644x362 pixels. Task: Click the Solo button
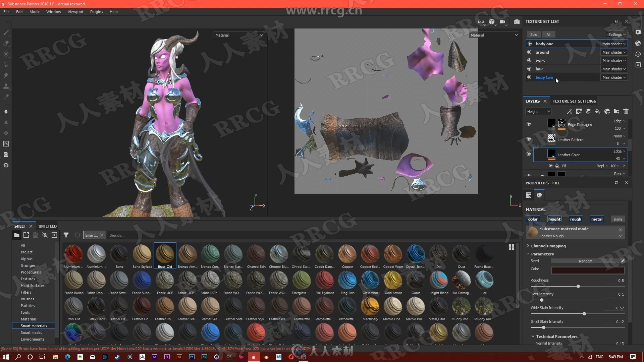[534, 34]
